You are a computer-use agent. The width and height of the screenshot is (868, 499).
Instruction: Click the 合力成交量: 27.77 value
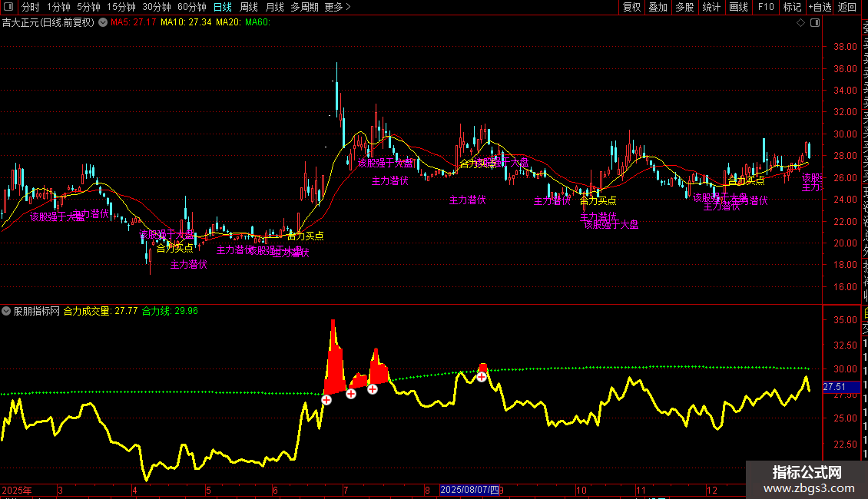pos(100,311)
